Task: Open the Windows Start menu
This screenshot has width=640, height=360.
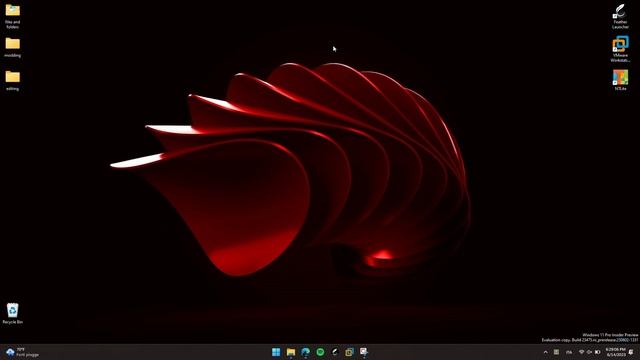Action: pyautogui.click(x=276, y=352)
